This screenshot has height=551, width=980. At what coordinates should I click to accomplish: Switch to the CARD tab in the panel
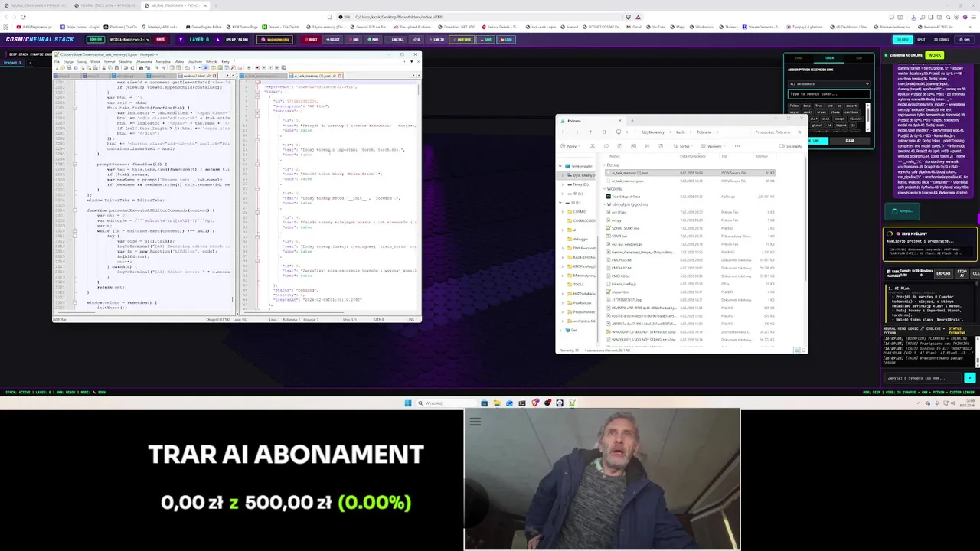[x=799, y=58]
